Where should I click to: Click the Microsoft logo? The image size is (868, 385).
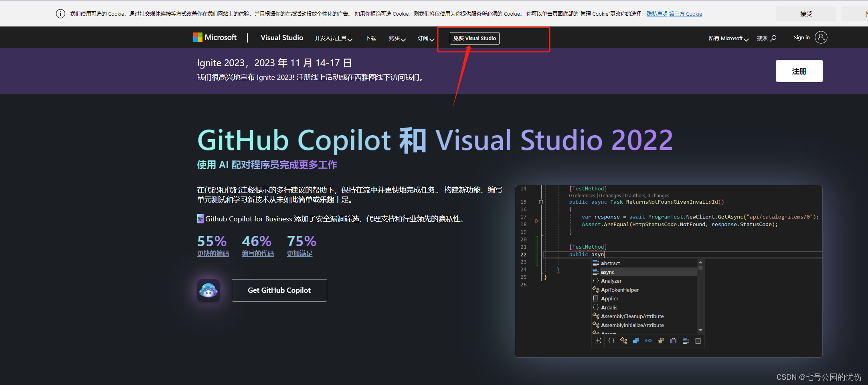coord(215,37)
